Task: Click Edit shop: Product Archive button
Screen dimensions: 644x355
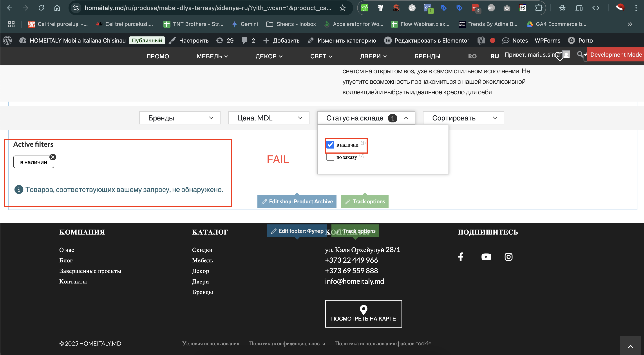Action: pos(297,201)
